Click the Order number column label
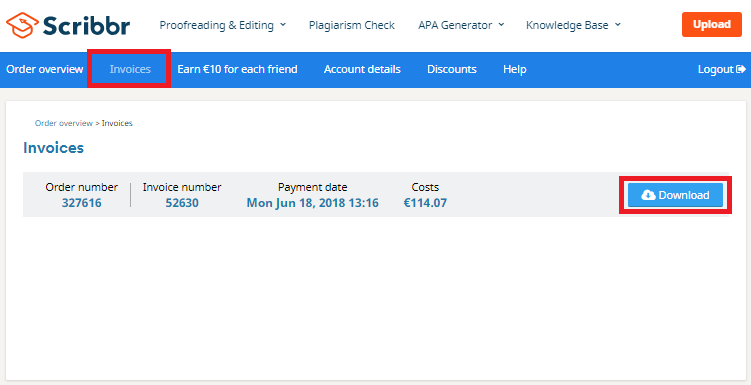This screenshot has height=385, width=751. (x=81, y=187)
